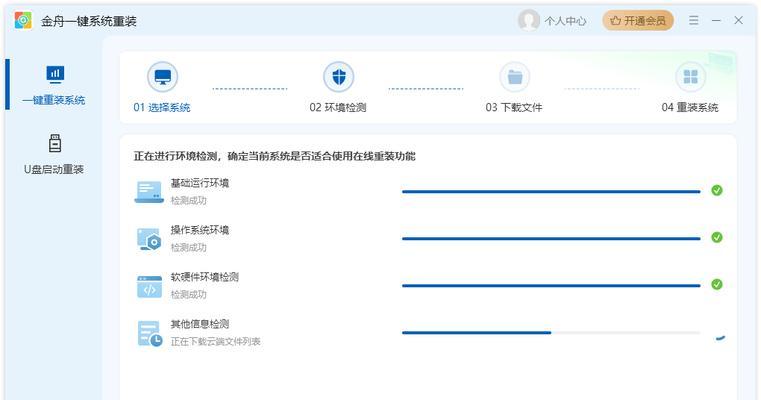
Task: Select the U盘启动重装 USB icon
Action: pyautogui.click(x=55, y=143)
